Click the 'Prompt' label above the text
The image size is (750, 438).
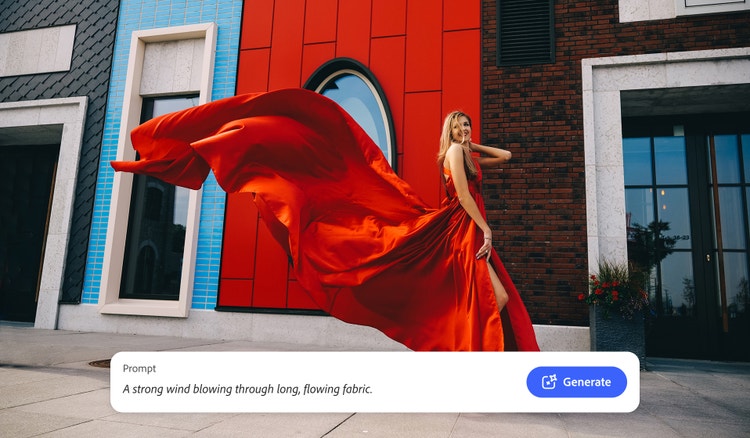(139, 368)
